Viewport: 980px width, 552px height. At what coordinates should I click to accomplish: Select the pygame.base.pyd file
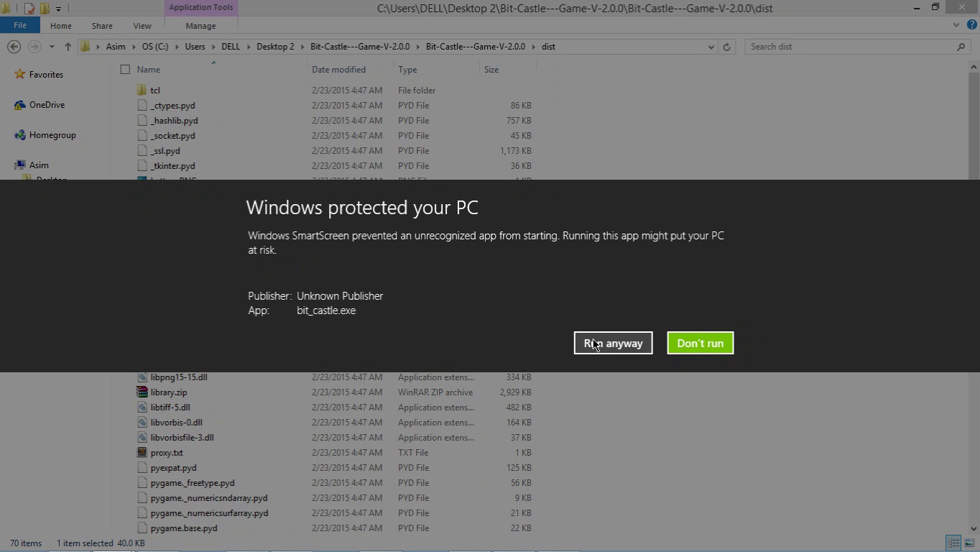pyautogui.click(x=184, y=528)
